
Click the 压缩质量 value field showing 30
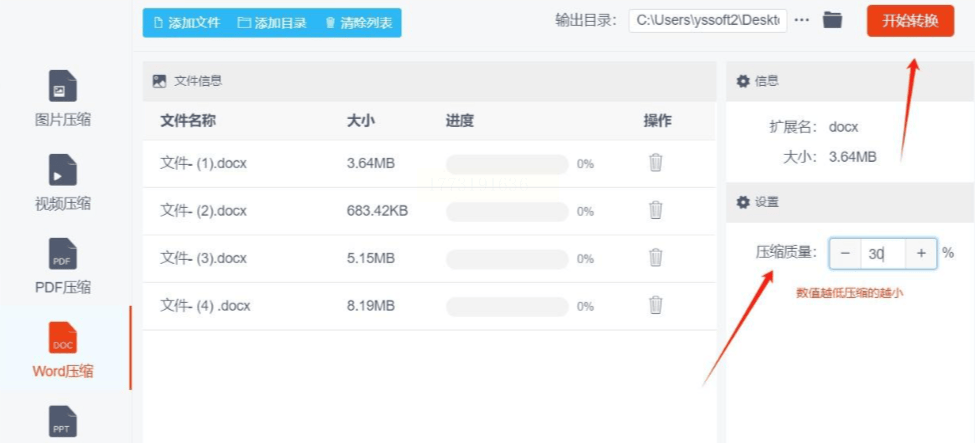tap(881, 254)
